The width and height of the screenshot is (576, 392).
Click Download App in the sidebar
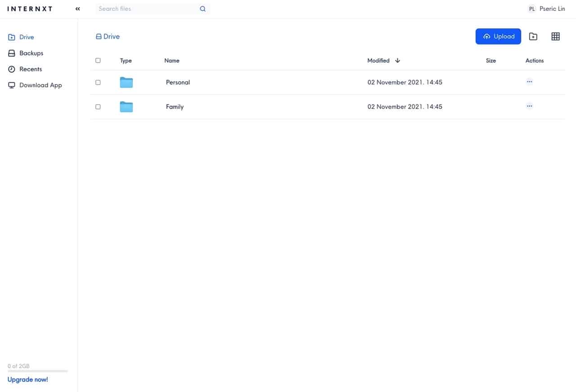pyautogui.click(x=40, y=85)
